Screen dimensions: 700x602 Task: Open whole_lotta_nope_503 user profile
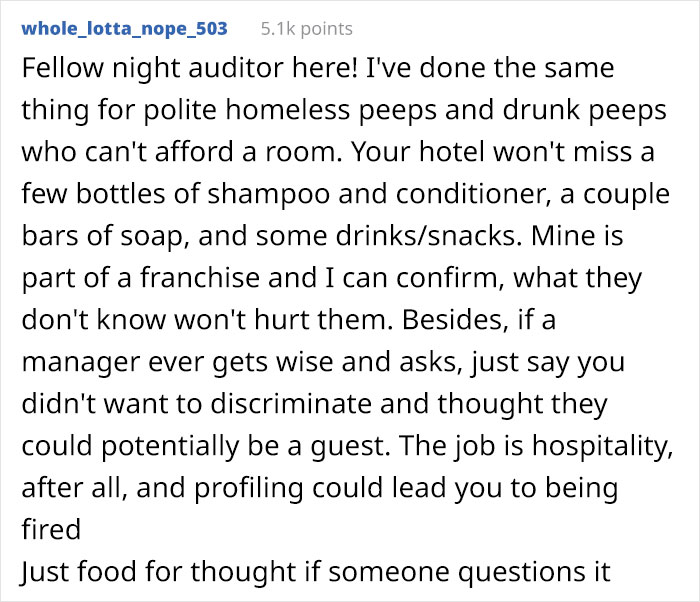124,28
